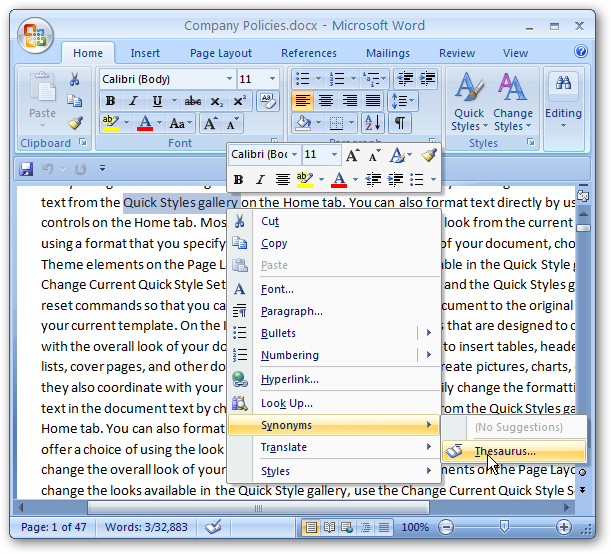611x554 pixels.
Task: Toggle Underline in the ribbon Font group
Action: 157,101
